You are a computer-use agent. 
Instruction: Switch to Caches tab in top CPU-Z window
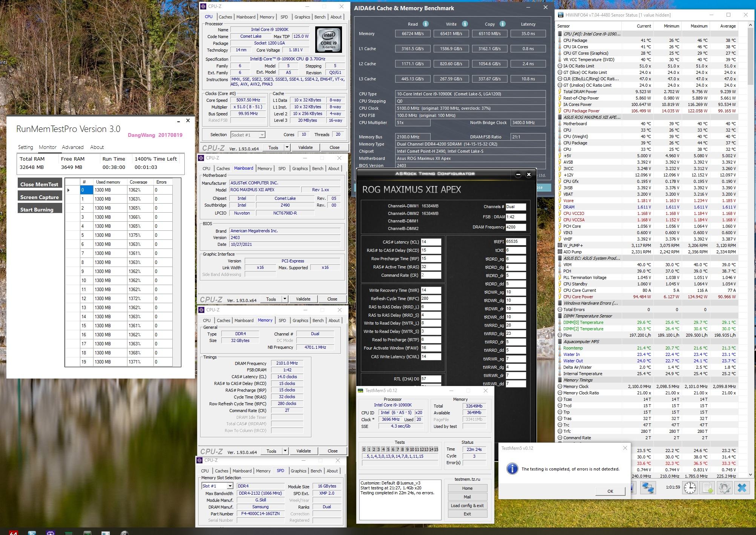pyautogui.click(x=225, y=17)
